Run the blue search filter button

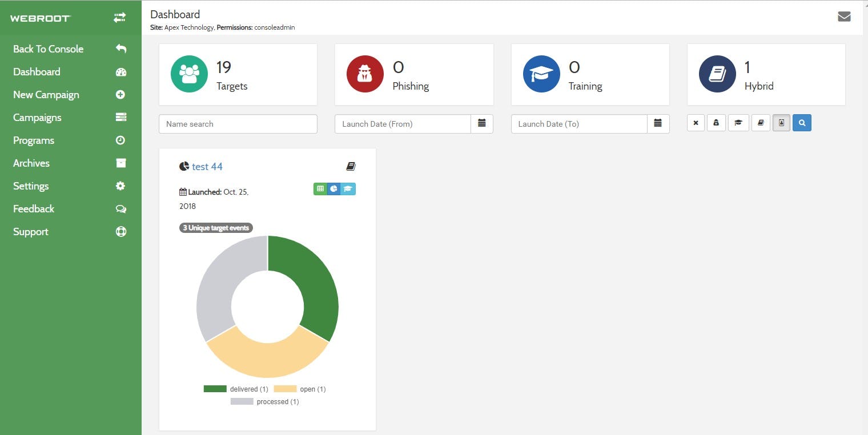tap(802, 123)
